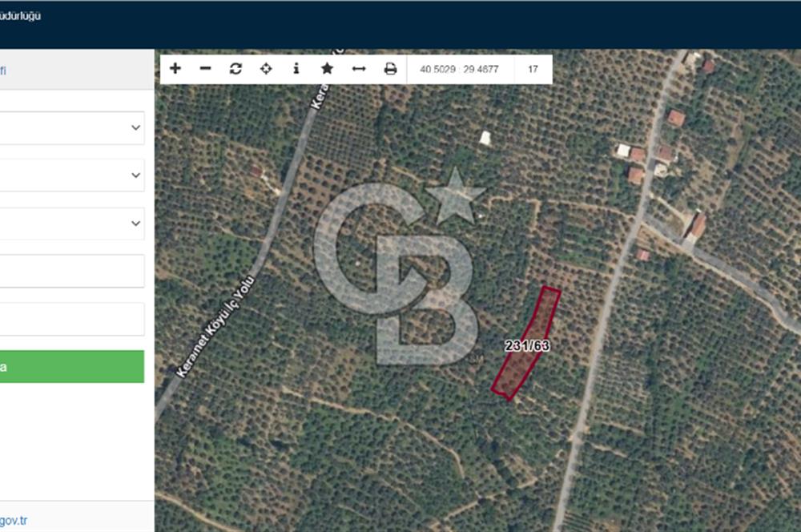The width and height of the screenshot is (801, 532).
Task: Select parcel labeled 231/63 on map
Action: point(527,346)
